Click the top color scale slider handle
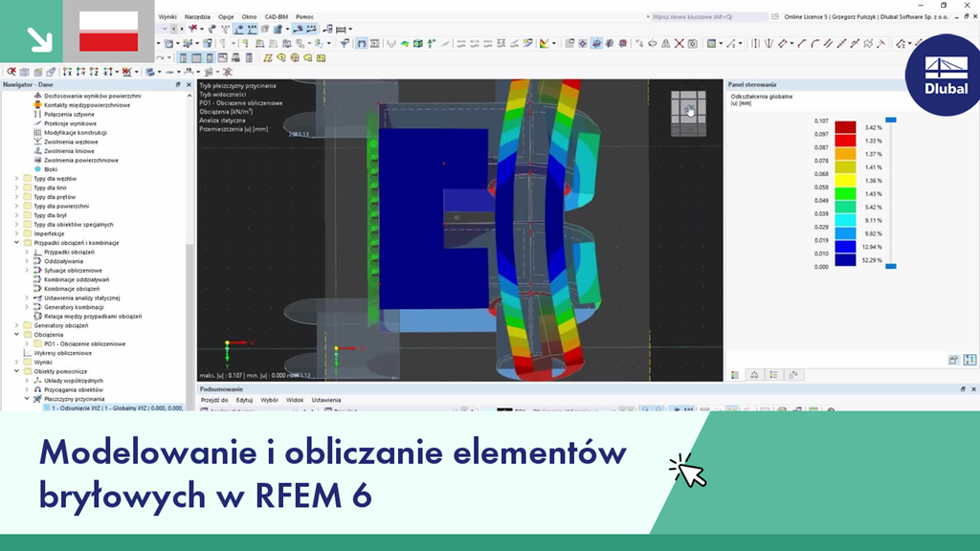Viewport: 980px width, 551px height. click(891, 120)
